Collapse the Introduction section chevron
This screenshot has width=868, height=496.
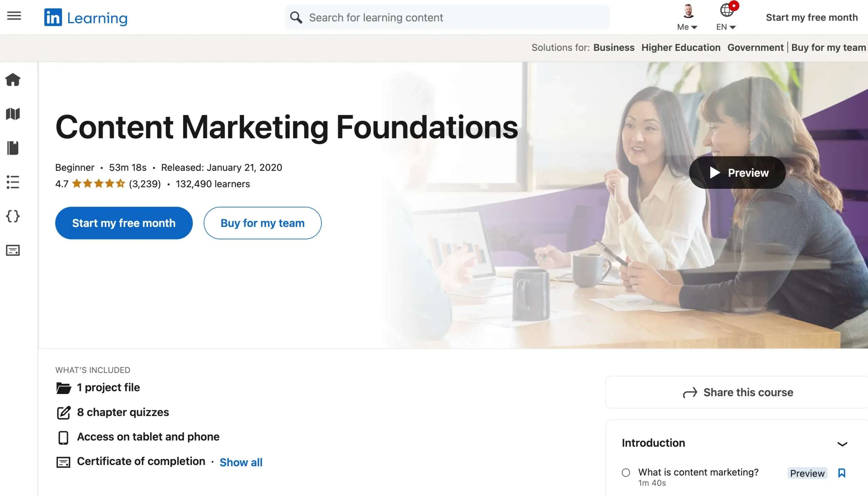842,443
